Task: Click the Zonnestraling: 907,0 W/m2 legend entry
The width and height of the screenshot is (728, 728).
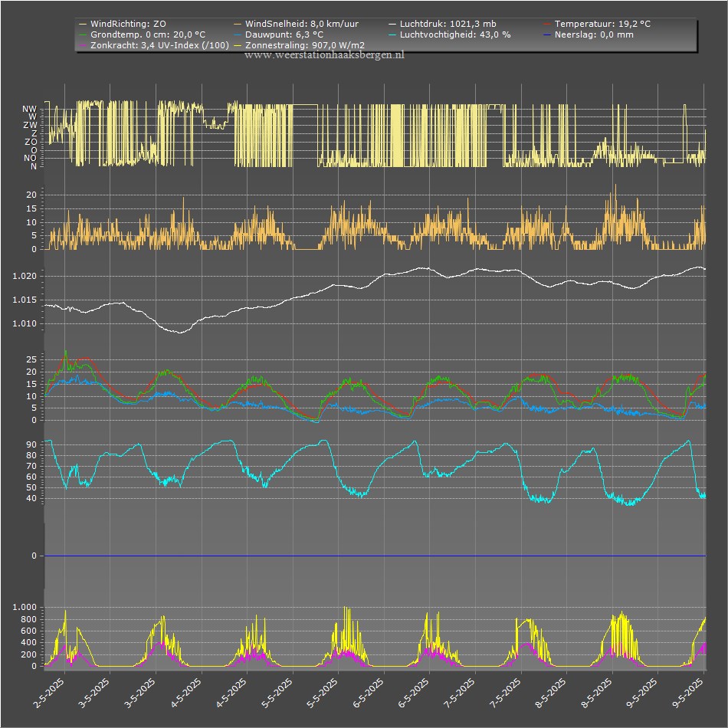Action: tap(299, 45)
